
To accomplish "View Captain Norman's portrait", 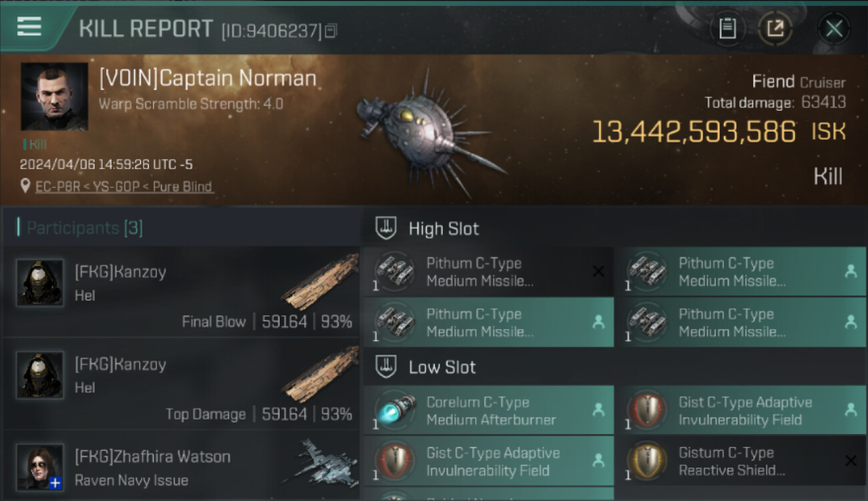I will [54, 96].
